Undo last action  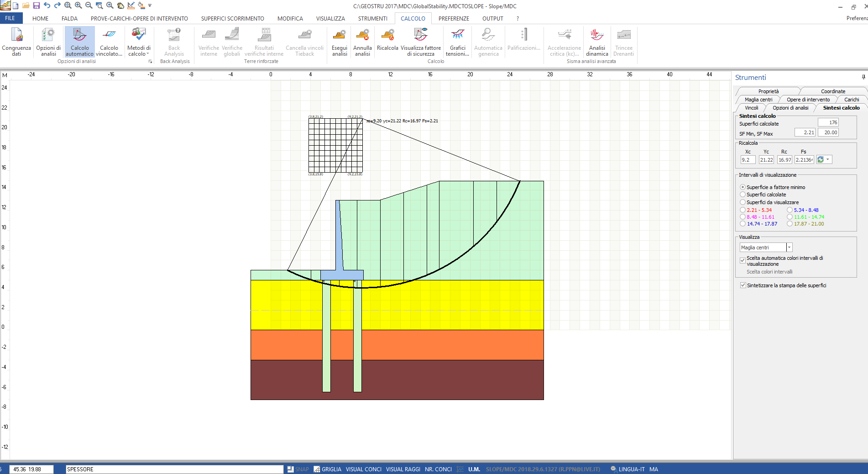47,5
